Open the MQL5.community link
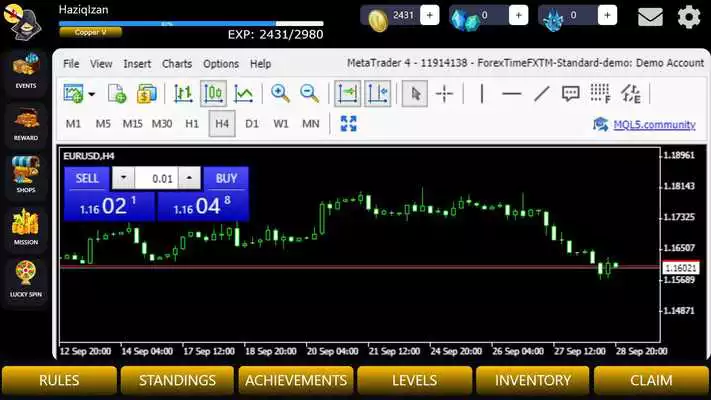Screen dimensions: 711x400 click(654, 124)
